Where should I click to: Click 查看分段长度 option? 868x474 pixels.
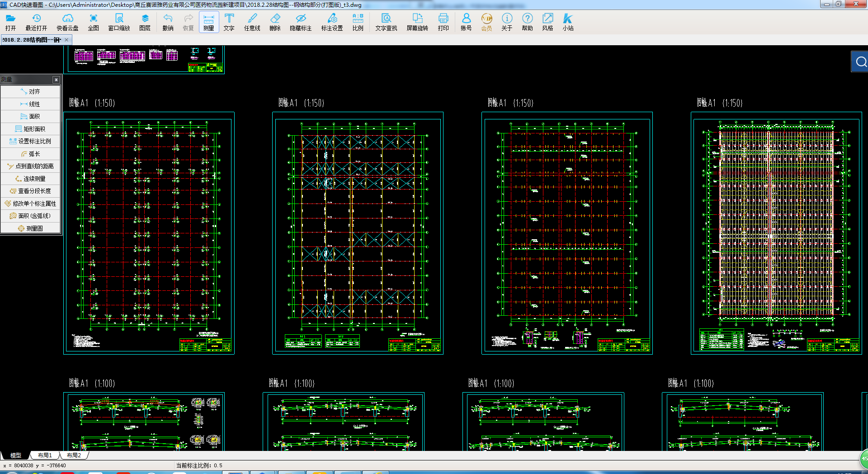[30, 191]
